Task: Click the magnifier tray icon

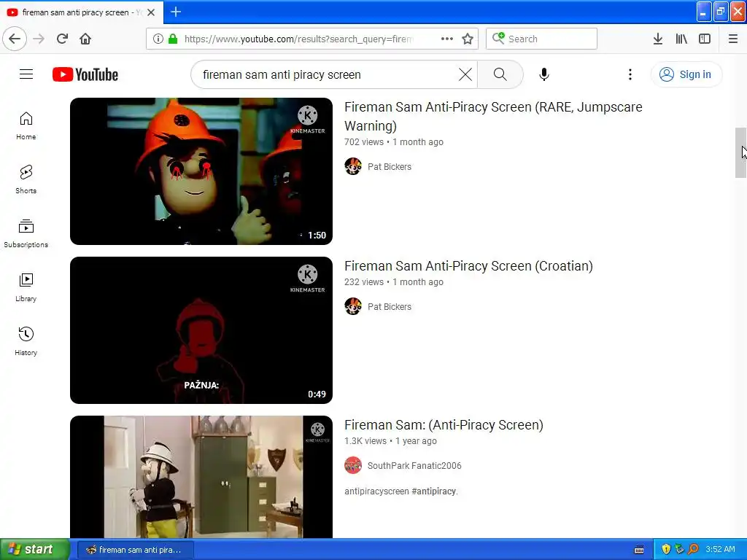Action: (693, 549)
